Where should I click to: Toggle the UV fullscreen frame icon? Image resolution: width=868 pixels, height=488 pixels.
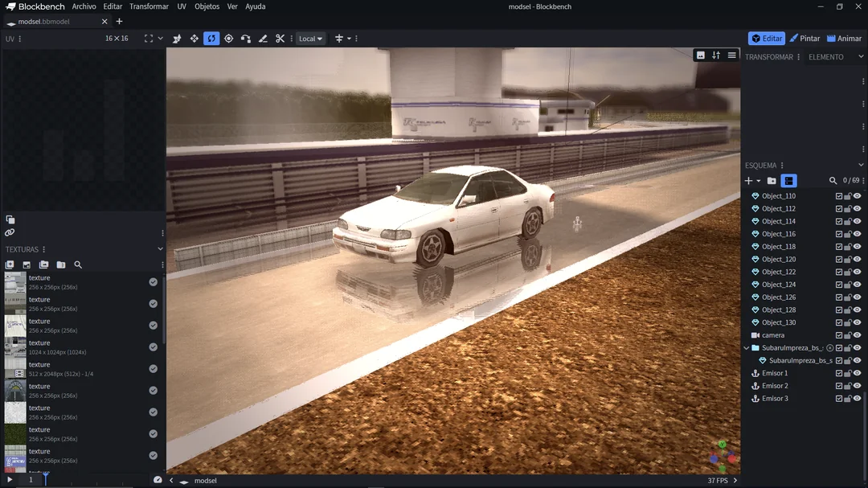[x=149, y=39]
